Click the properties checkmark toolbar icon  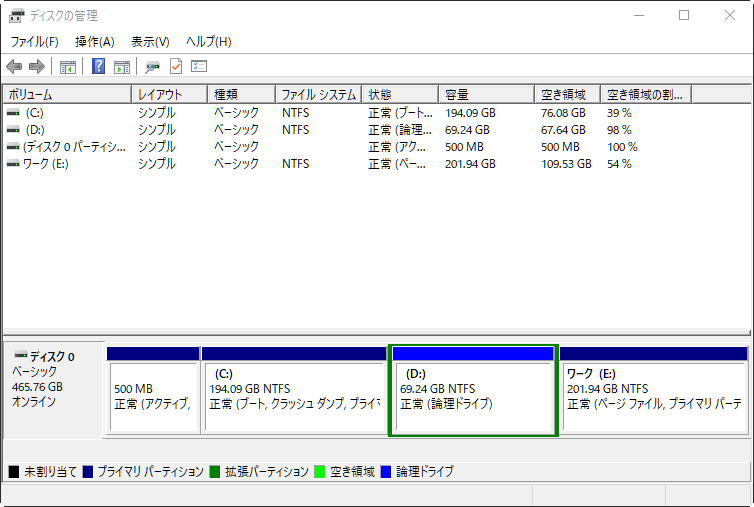[176, 66]
